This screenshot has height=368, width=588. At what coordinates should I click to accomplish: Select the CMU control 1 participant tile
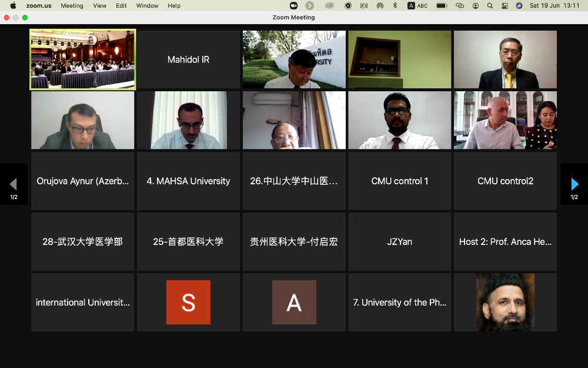(400, 181)
